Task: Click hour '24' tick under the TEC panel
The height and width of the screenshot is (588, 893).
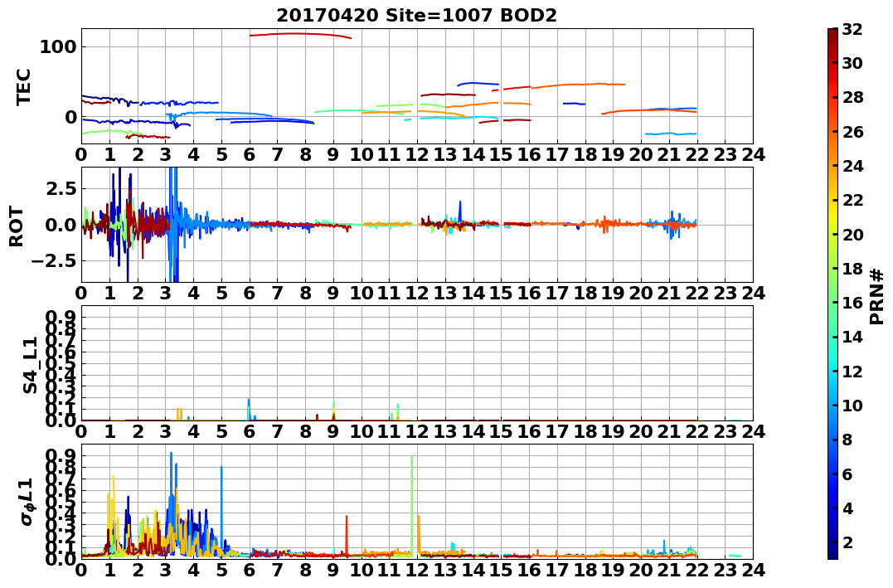Action: 753,154
